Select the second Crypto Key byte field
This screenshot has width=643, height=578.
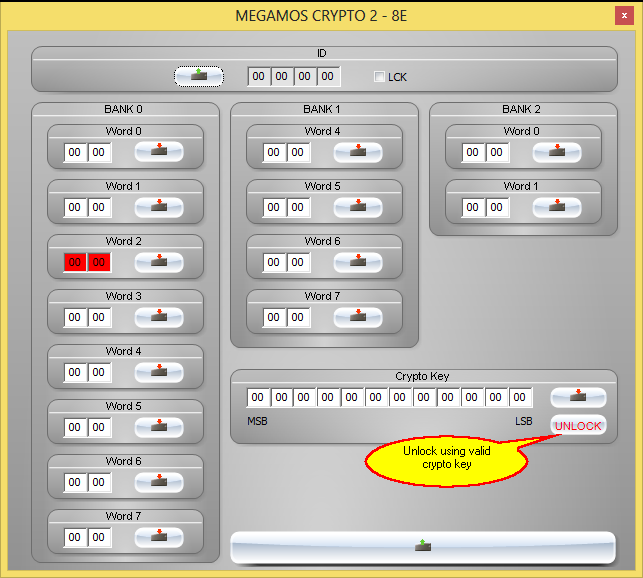tap(281, 397)
